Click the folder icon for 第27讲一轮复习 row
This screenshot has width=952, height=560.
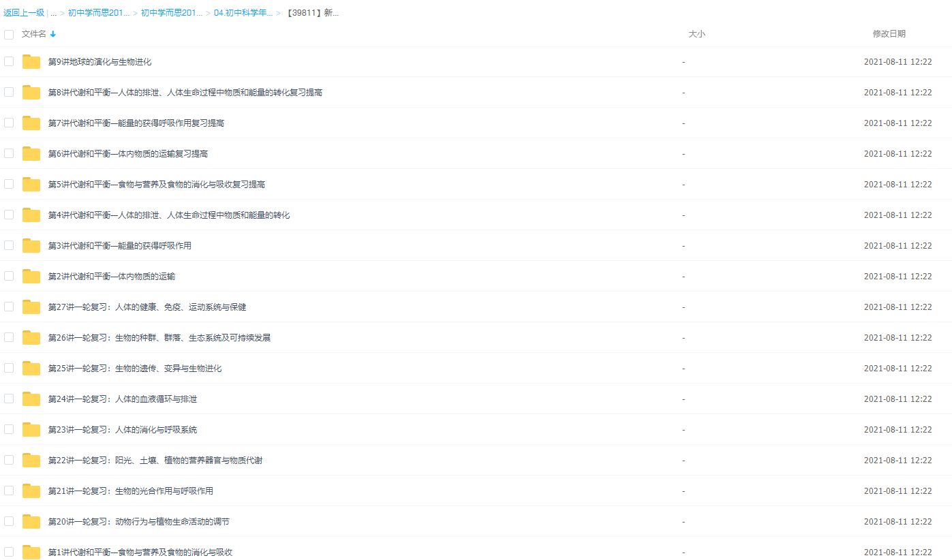[31, 307]
